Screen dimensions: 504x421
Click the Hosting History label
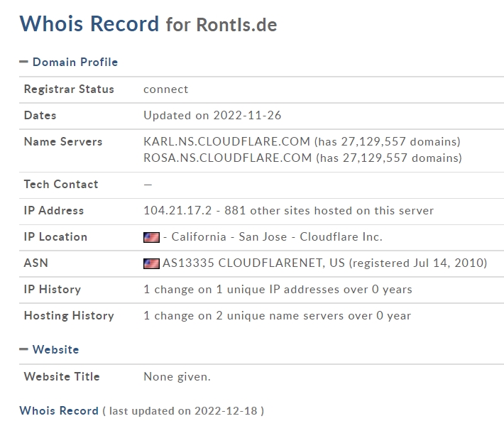click(x=69, y=316)
